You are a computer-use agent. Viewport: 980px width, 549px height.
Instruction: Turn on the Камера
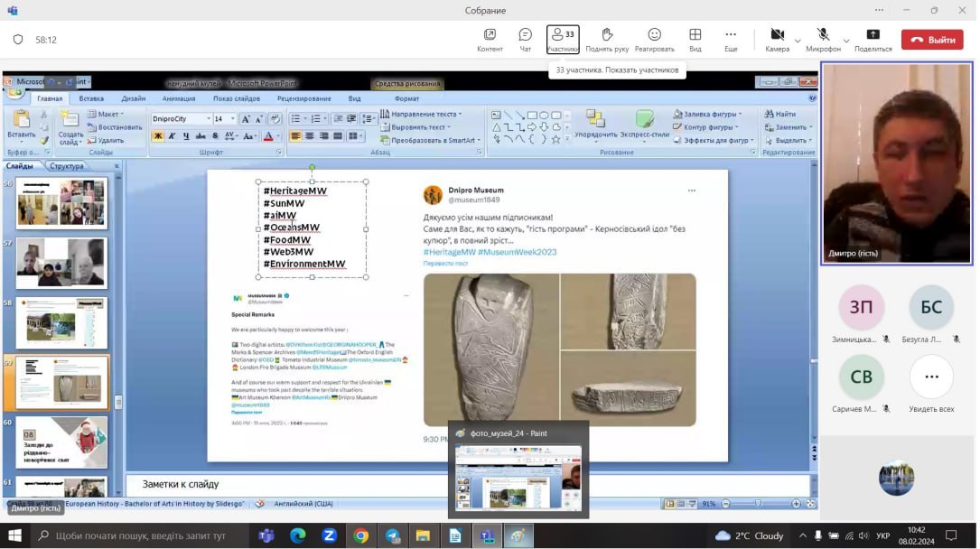click(777, 35)
